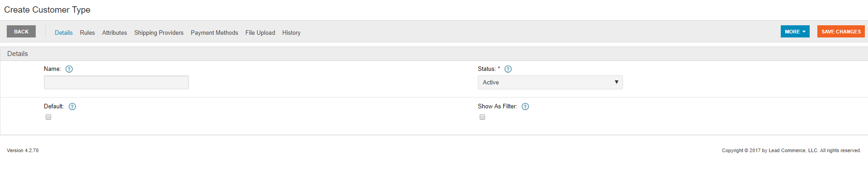Switch to the Rules tab
868x172 pixels.
click(x=87, y=33)
